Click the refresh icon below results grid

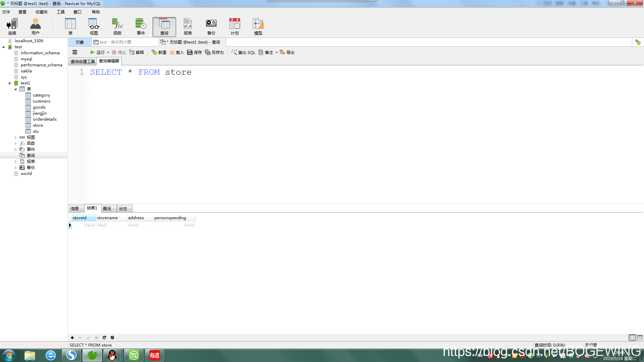click(x=104, y=338)
